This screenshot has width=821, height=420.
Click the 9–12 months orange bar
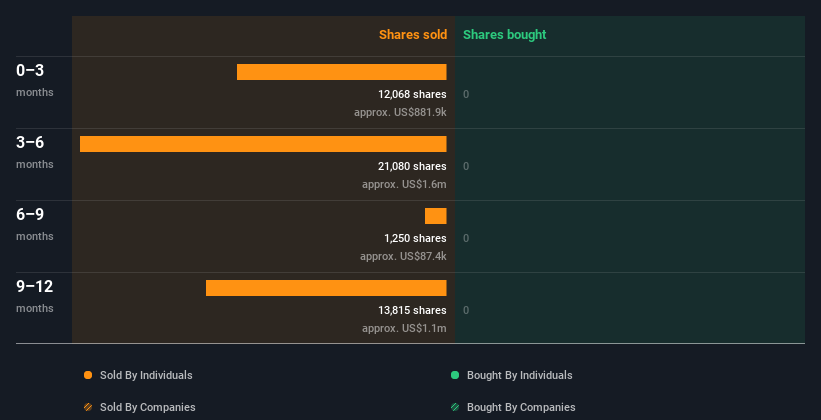click(x=326, y=288)
